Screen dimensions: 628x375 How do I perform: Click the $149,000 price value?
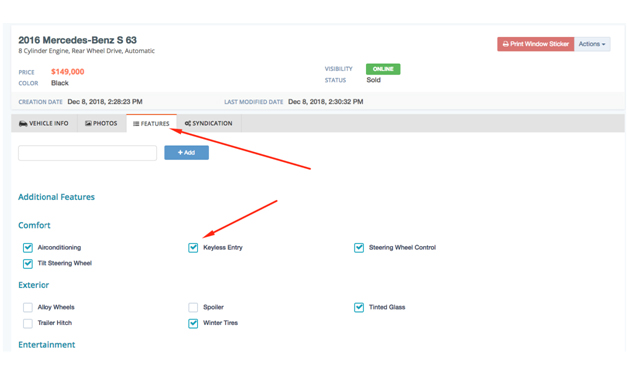click(x=68, y=72)
